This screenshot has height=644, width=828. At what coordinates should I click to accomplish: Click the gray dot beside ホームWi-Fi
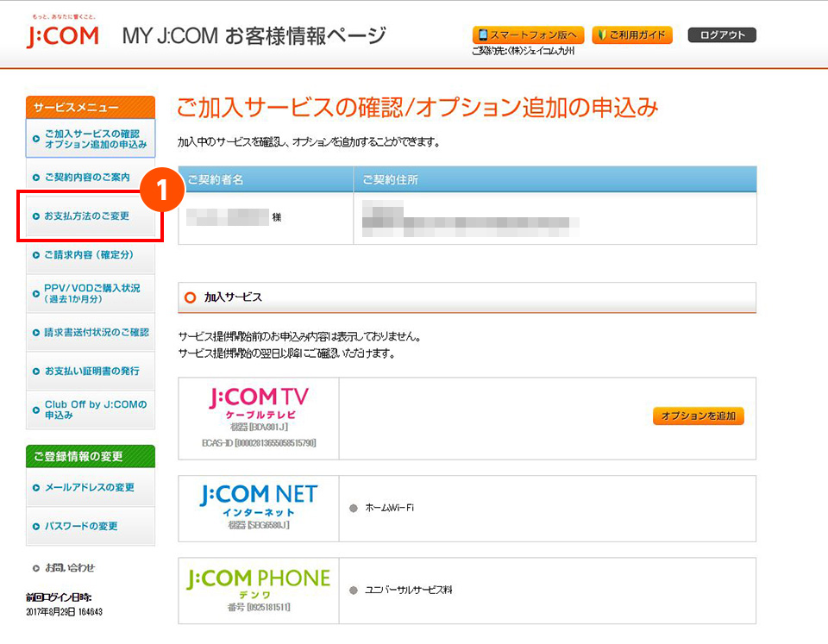click(x=354, y=509)
